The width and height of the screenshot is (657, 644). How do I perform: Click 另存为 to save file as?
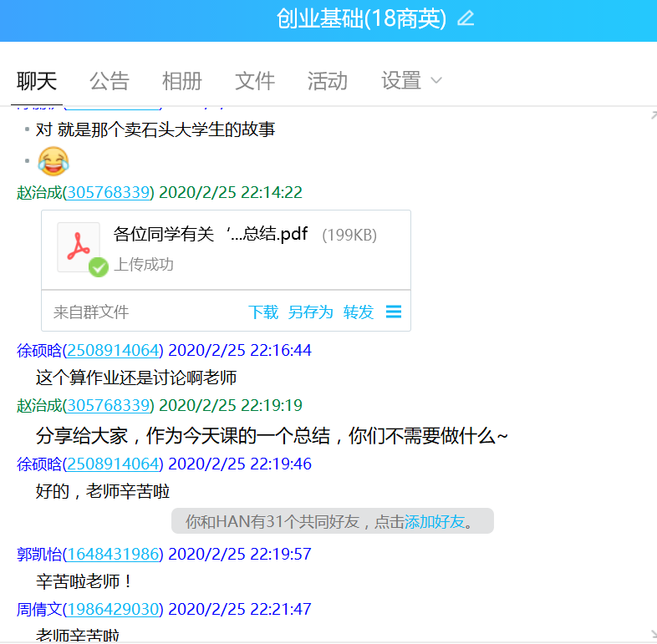[x=310, y=312]
